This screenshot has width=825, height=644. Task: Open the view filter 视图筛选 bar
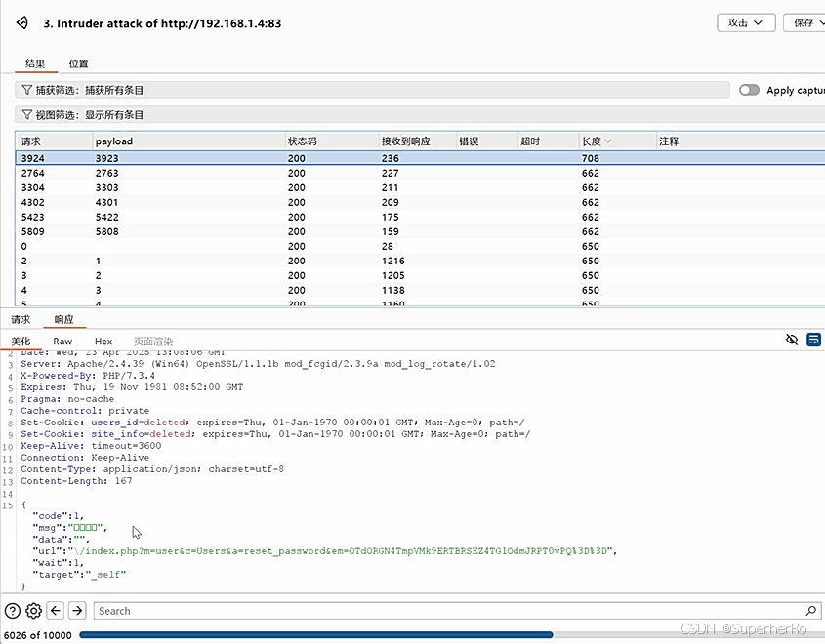[420, 114]
